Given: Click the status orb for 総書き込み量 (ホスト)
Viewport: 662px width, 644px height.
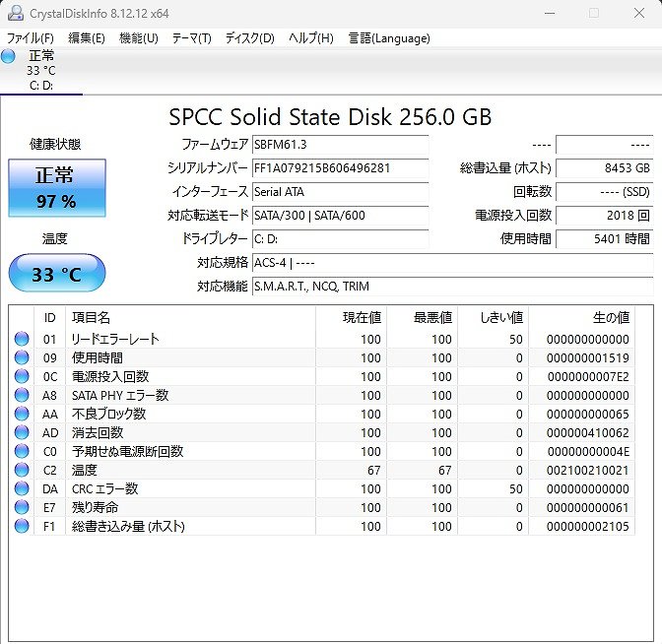Looking at the screenshot, I should 22,527.
